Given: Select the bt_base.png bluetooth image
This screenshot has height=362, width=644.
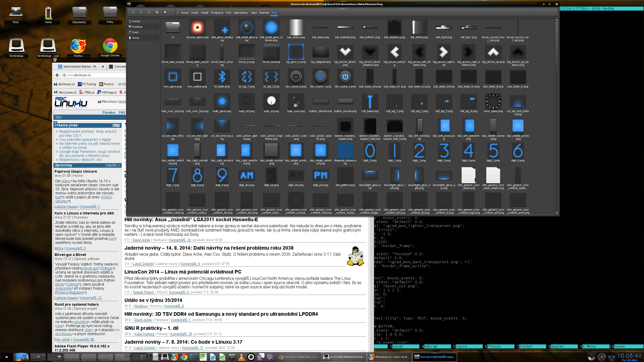Looking at the screenshot, I should (x=222, y=79).
